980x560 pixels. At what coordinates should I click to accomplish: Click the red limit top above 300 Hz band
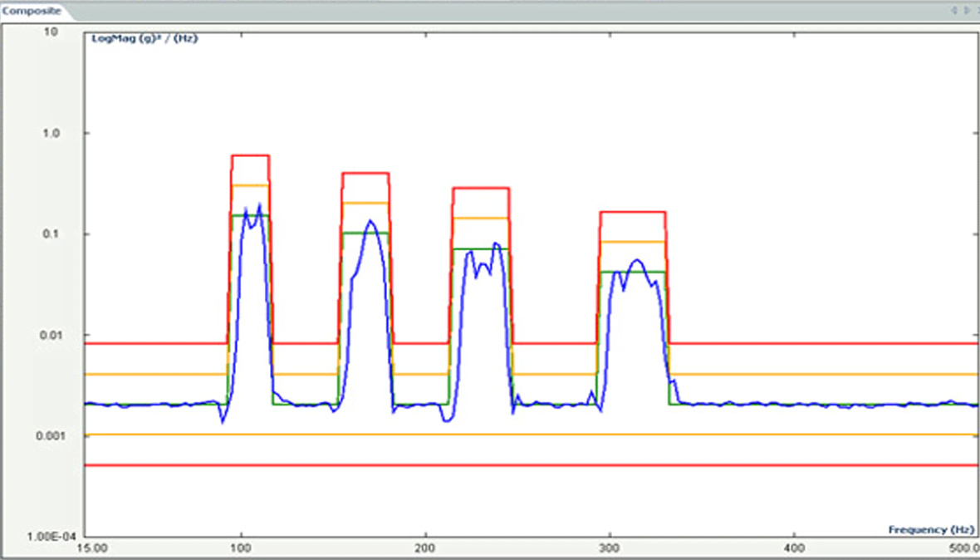click(632, 212)
